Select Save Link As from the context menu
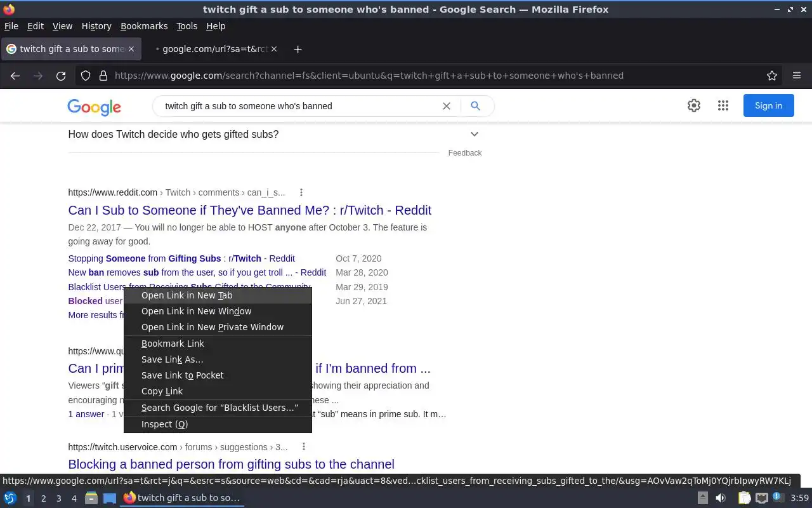The image size is (812, 508). click(x=218, y=359)
